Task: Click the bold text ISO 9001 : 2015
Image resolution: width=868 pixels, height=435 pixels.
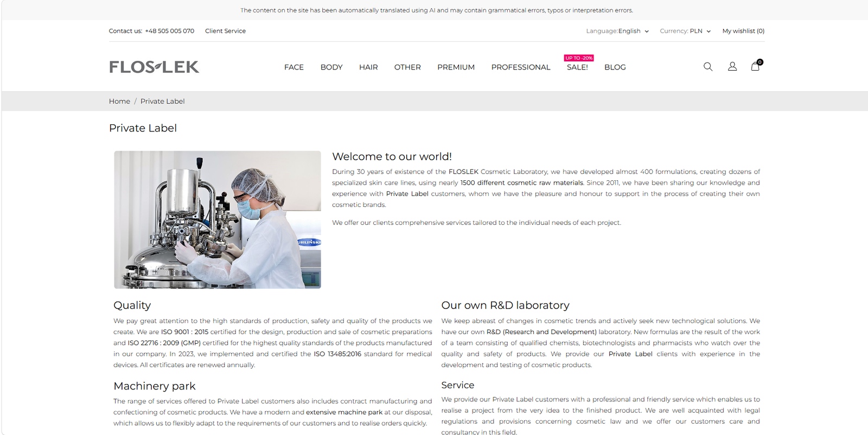Action: [x=184, y=332]
